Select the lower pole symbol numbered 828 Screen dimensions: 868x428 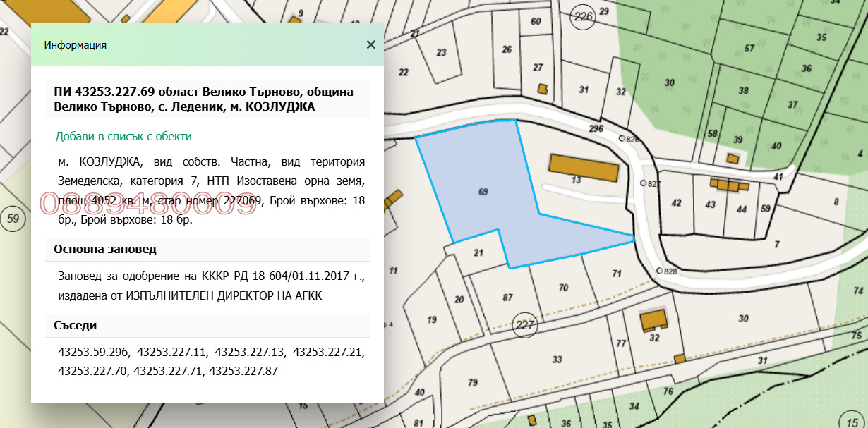pos(660,269)
